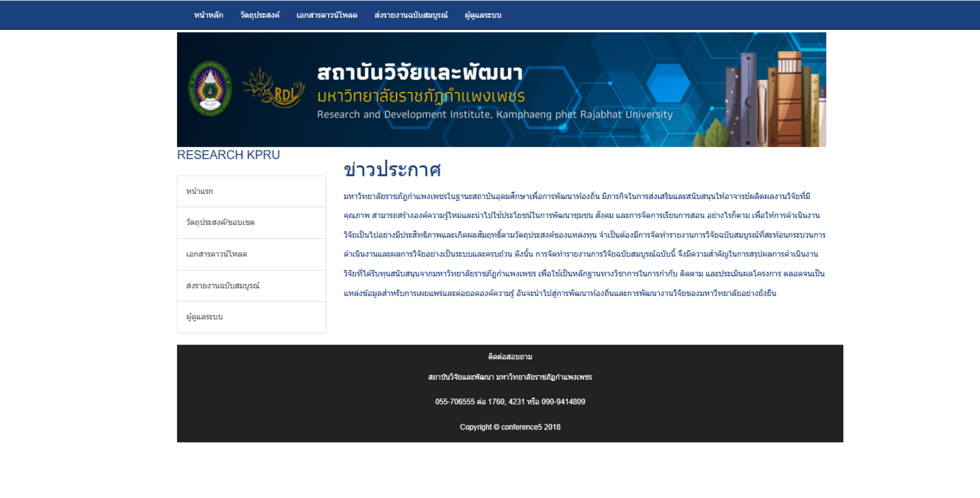Open ผู้ดูแลระบบ in the top navigation bar
980x498 pixels.
(483, 15)
